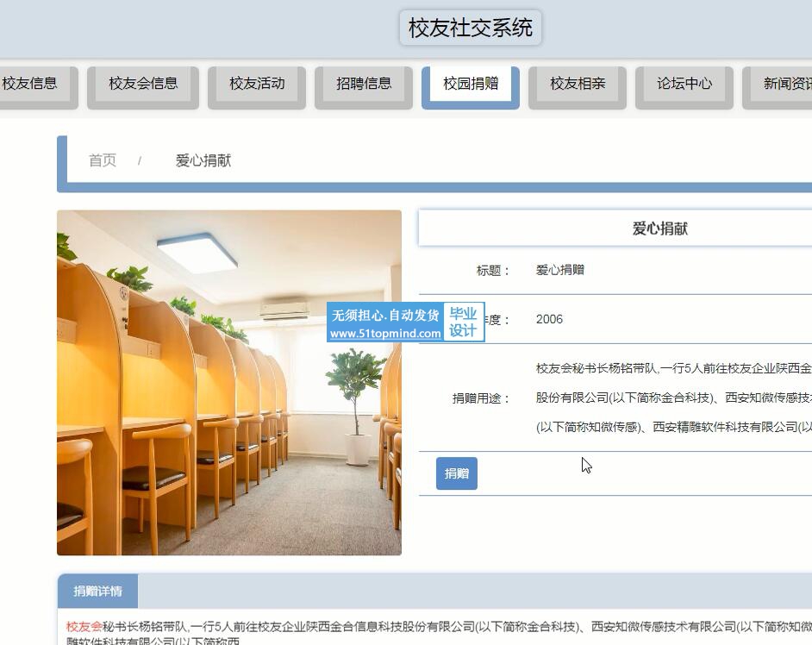This screenshot has width=812, height=645.
Task: Open the 新闻资讯 tab
Action: [779, 87]
